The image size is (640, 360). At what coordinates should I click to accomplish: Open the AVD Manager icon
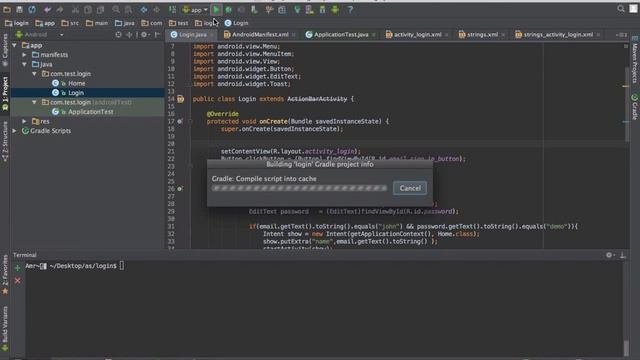click(x=310, y=9)
